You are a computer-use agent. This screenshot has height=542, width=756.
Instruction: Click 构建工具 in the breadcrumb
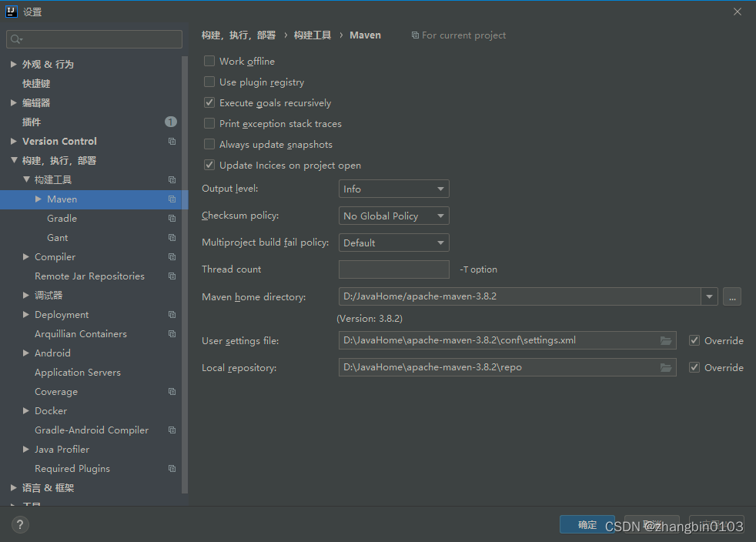[313, 35]
